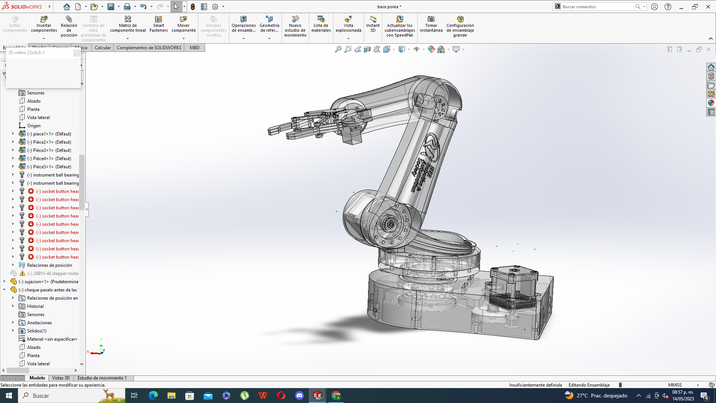Viewport: 716px width, 403px height.
Task: Click the Section view icon
Action: click(367, 49)
